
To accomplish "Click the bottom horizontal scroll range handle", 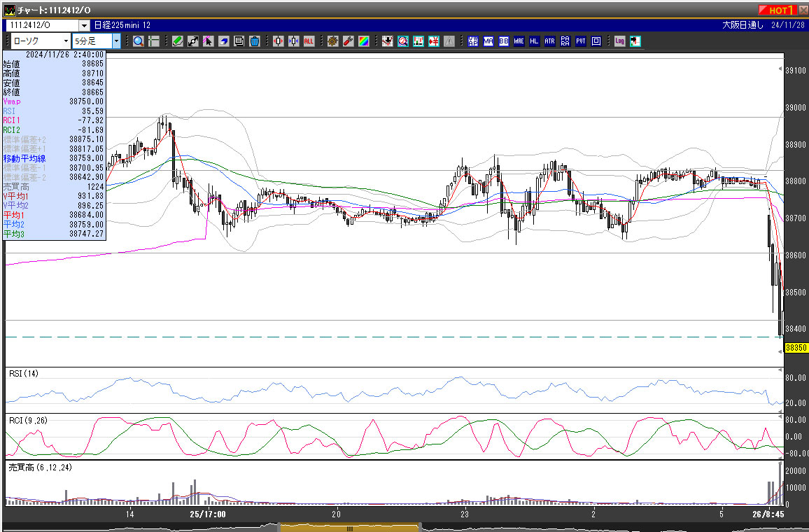I will [349, 528].
